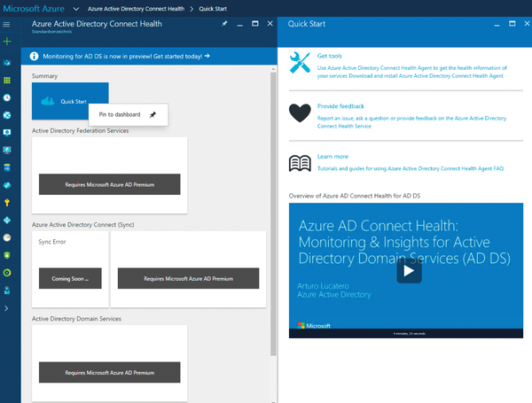
Task: Click the video progress bar showing duration
Action: point(406,334)
